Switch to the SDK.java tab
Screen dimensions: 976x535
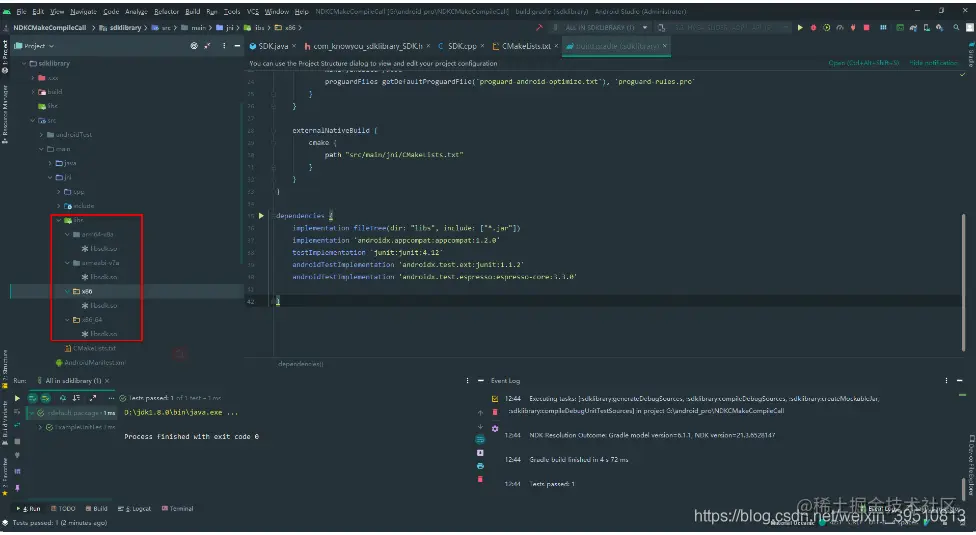[x=273, y=46]
